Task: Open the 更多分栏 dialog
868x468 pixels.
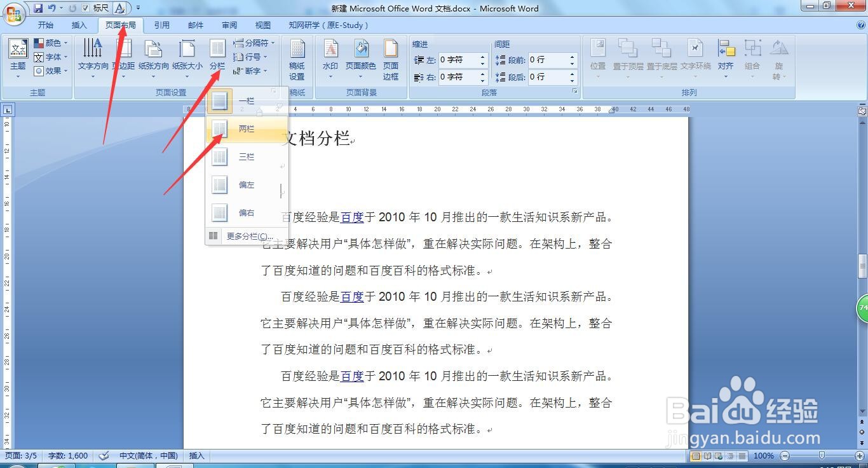Action: point(249,236)
